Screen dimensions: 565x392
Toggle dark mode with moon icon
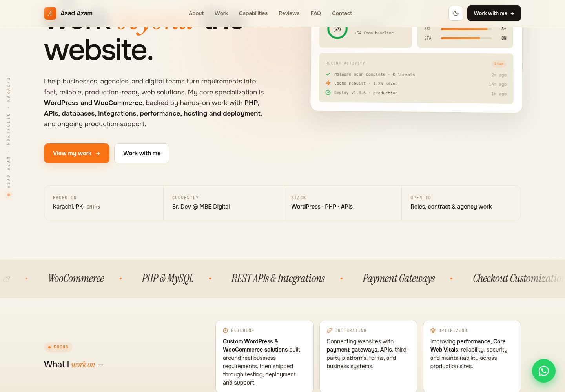(x=456, y=13)
